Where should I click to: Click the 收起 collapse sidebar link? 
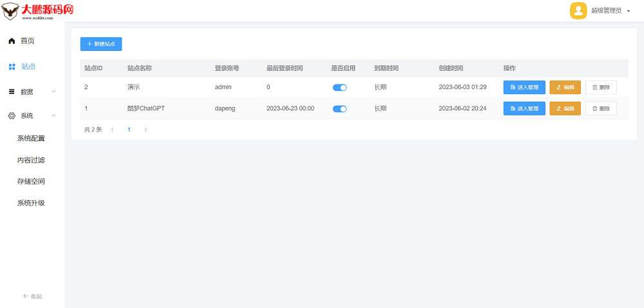click(33, 296)
